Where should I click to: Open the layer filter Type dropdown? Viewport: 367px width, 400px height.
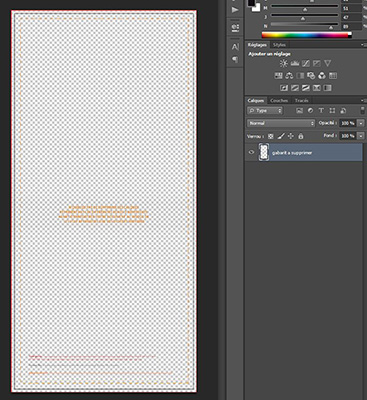pyautogui.click(x=265, y=111)
